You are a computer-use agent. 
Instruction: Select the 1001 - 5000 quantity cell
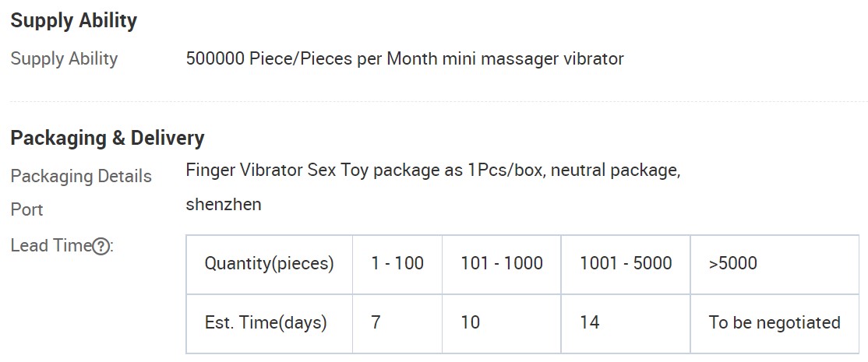click(x=626, y=264)
